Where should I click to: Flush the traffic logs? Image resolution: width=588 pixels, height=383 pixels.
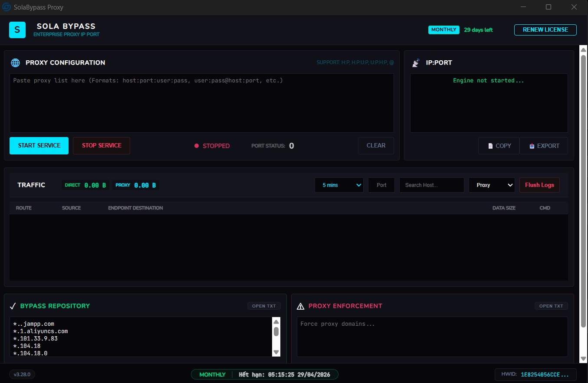click(x=539, y=185)
